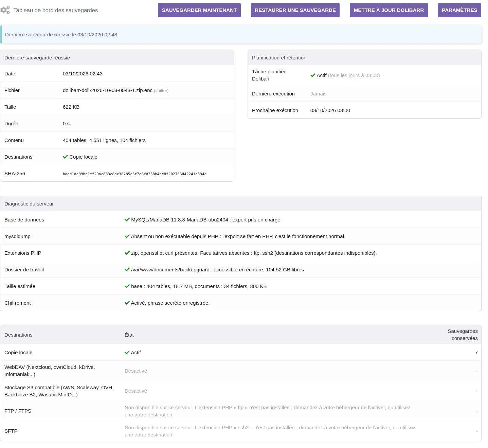Click the Prochaine exécution date 03/10/2026 03:00
This screenshot has height=448, width=488.
[x=330, y=110]
